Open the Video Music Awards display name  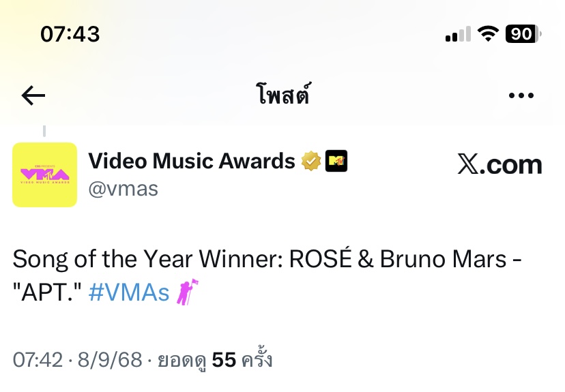point(192,161)
